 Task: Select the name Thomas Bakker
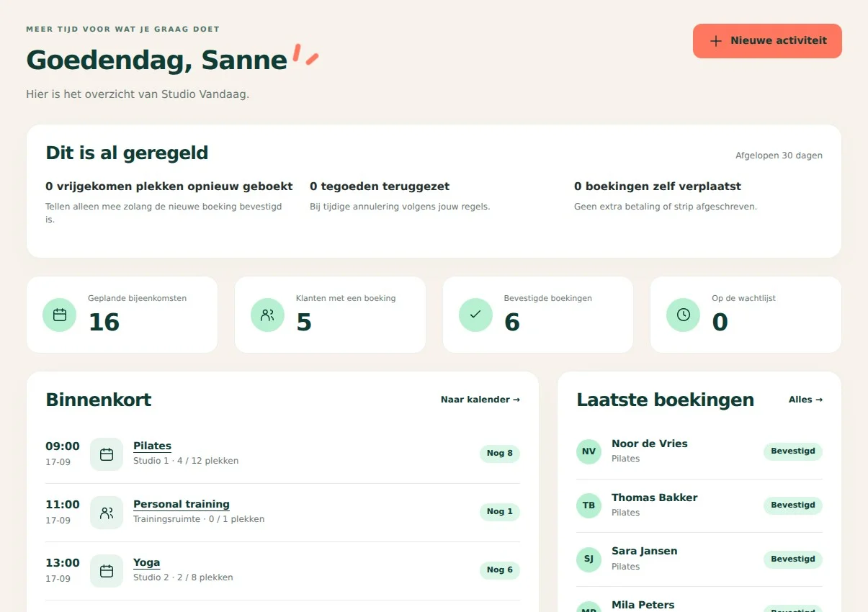[x=655, y=498]
